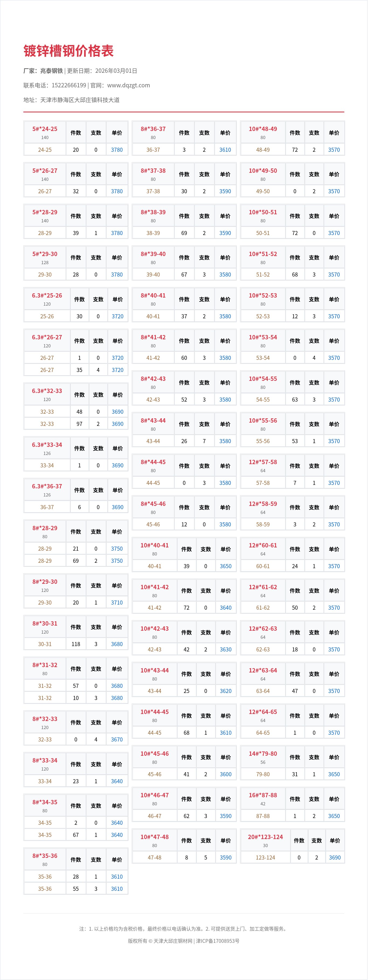
Task: Click 件数 header in the 12#*57-58 table
Action: (x=295, y=466)
